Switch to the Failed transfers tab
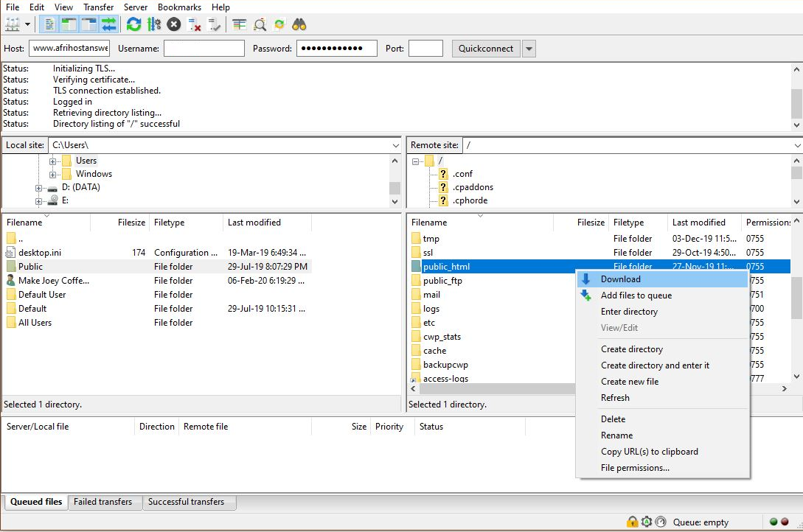The width and height of the screenshot is (803, 532). [x=102, y=502]
